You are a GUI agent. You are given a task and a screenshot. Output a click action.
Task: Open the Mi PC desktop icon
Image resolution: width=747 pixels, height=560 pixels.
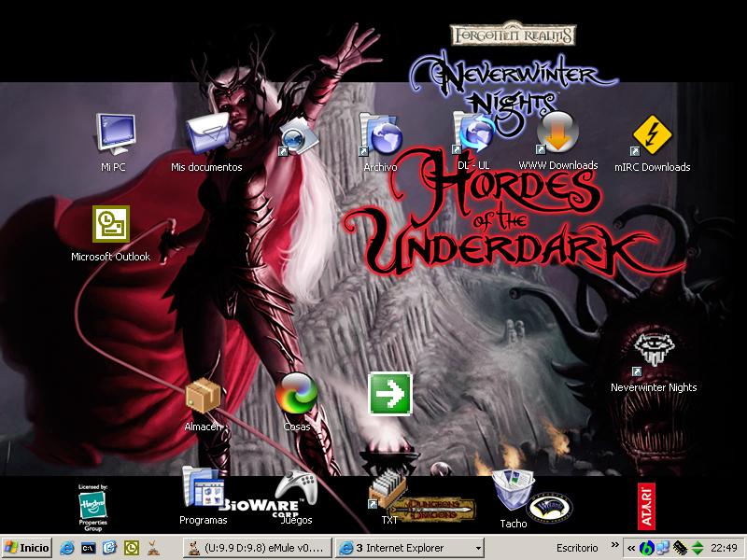(114, 137)
